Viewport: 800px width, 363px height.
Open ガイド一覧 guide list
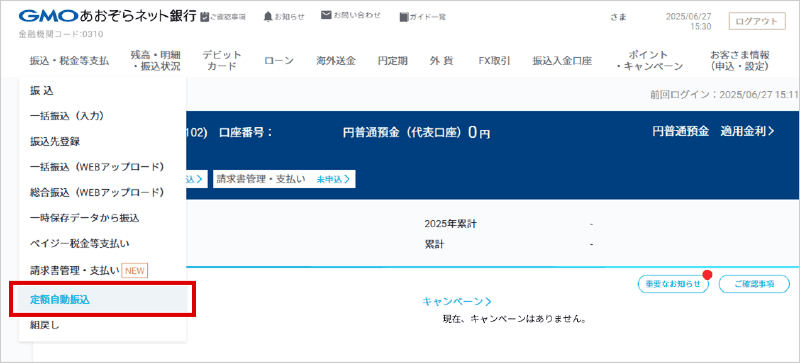click(x=423, y=17)
